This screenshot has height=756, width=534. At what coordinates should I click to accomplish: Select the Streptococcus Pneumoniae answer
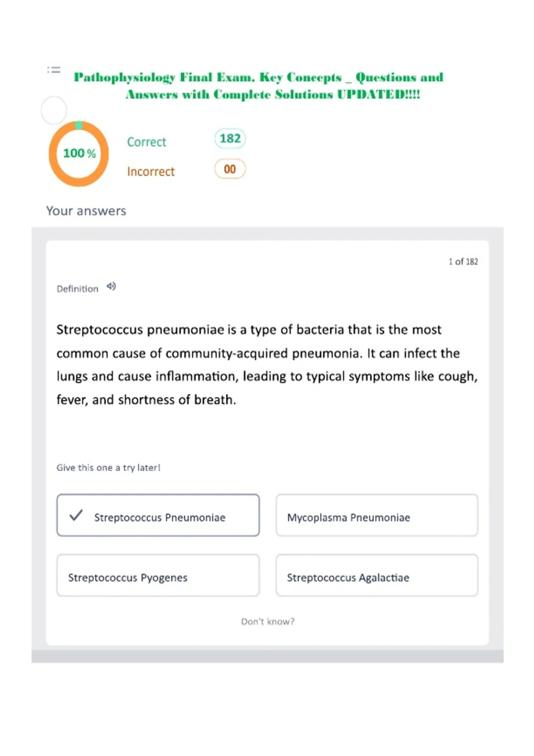click(158, 515)
